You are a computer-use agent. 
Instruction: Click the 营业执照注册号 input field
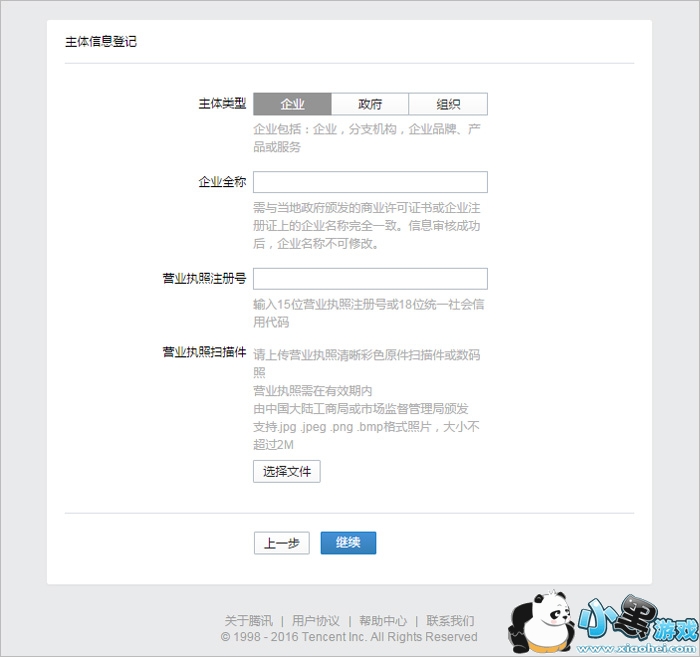pyautogui.click(x=370, y=279)
